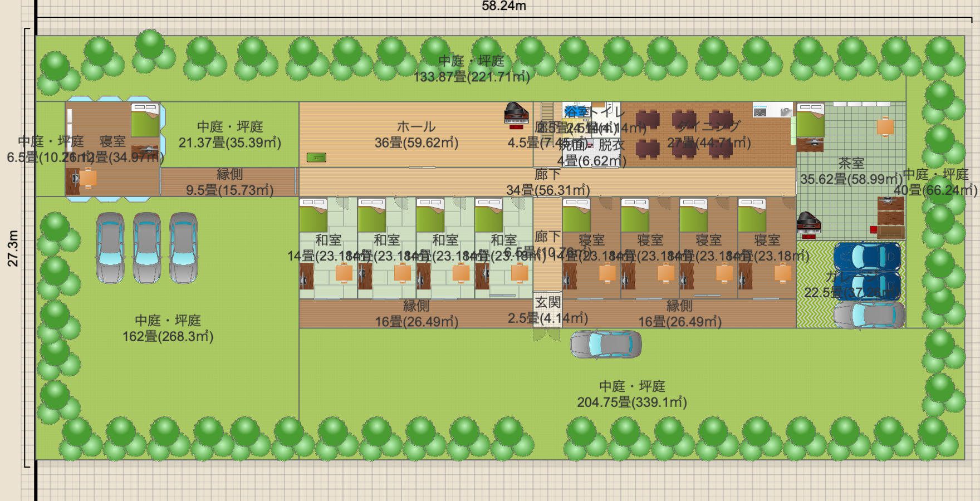This screenshot has height=501, width=980.
Task: Click the second 和室 label from the left
Action: [x=387, y=240]
